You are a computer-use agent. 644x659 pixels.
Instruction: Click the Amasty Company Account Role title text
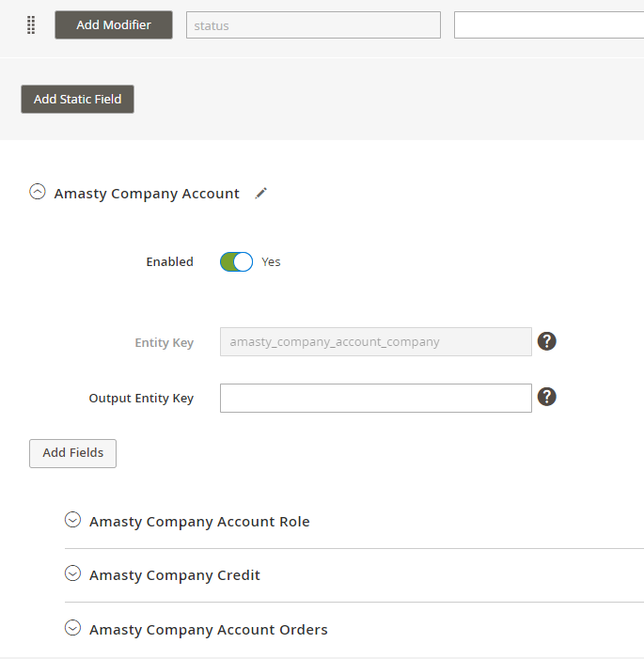(x=199, y=522)
